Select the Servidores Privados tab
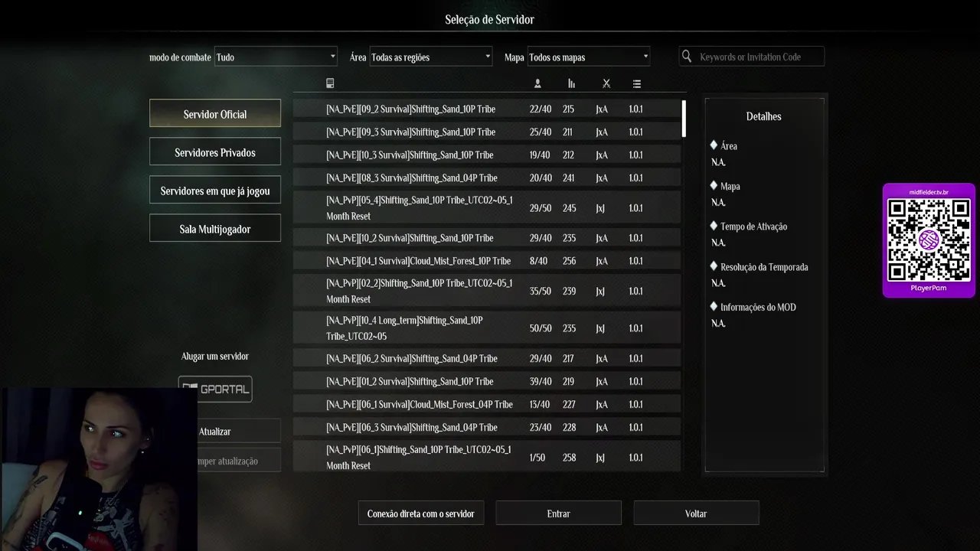980x551 pixels. (x=215, y=152)
